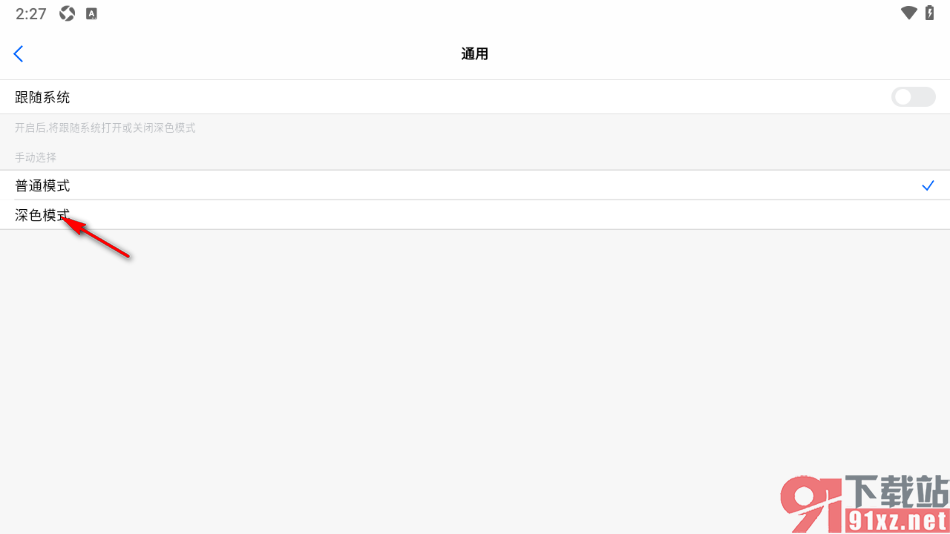
Task: Tap the globe icon in status bar
Action: [x=67, y=13]
